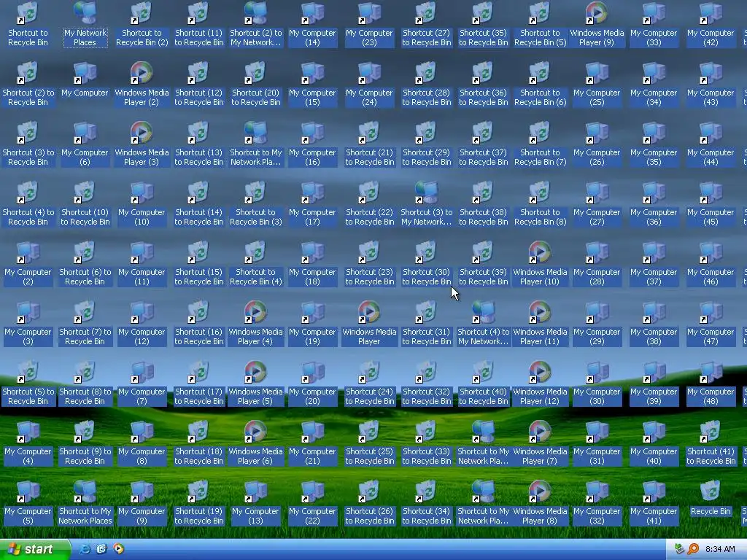Select Shortcut (25) to Recycle Bin
747x560 pixels.
pyautogui.click(x=369, y=443)
